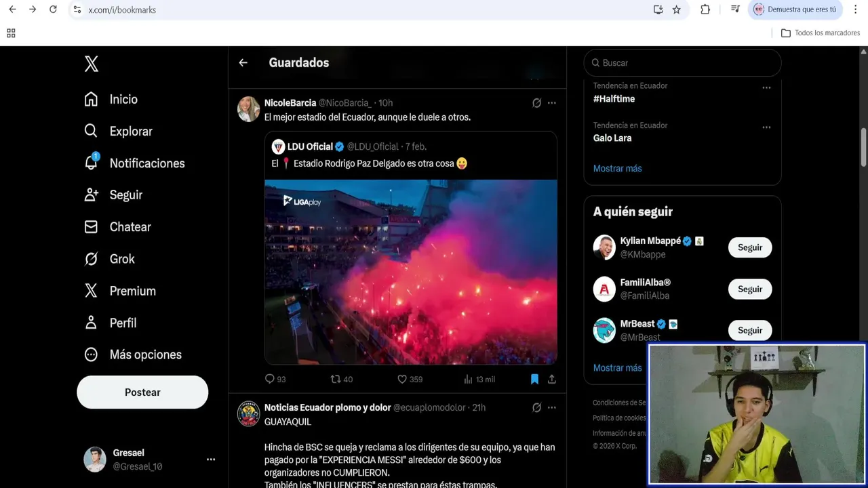Go back with Guardados arrow

243,62
